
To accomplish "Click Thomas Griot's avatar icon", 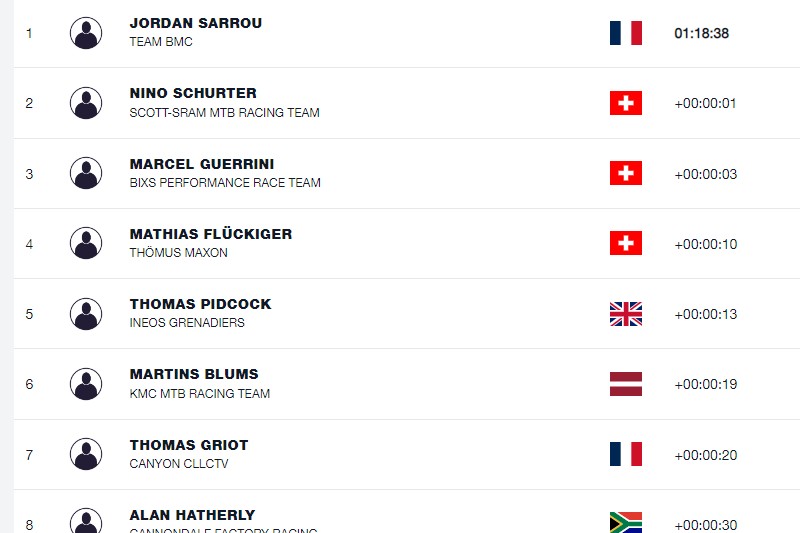I will tap(86, 454).
